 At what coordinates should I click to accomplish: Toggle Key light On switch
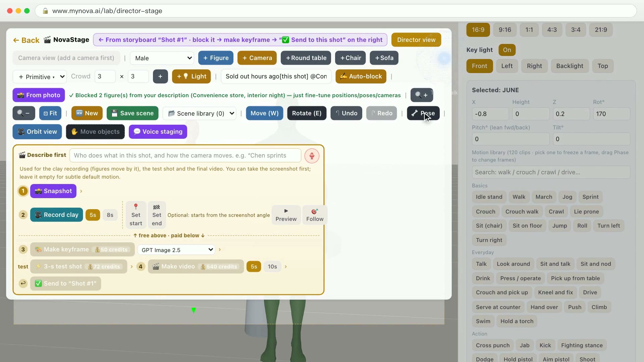pos(507,50)
